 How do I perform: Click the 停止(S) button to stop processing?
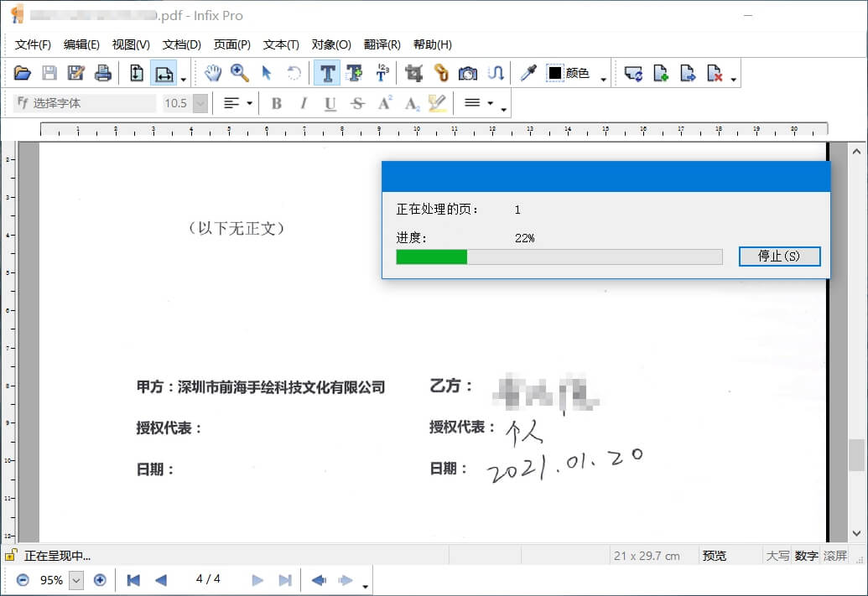779,257
